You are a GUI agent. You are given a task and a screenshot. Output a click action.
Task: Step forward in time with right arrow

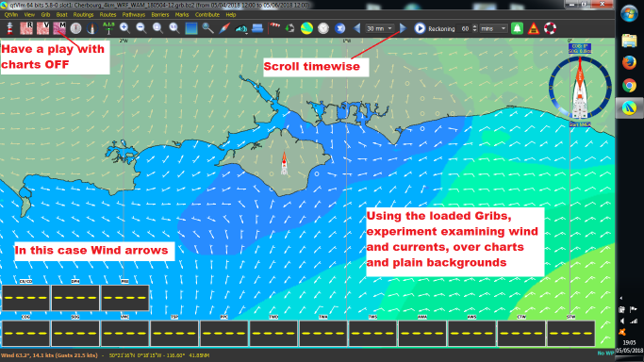pos(403,28)
